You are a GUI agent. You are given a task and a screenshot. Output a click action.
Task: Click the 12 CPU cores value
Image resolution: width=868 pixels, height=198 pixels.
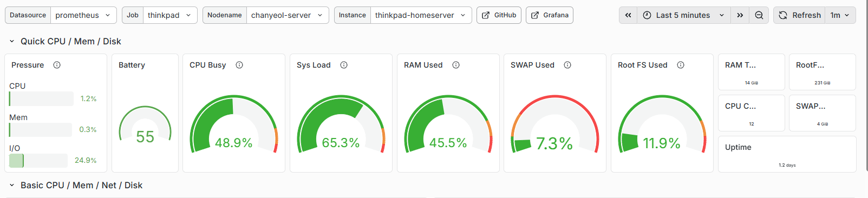pos(752,124)
